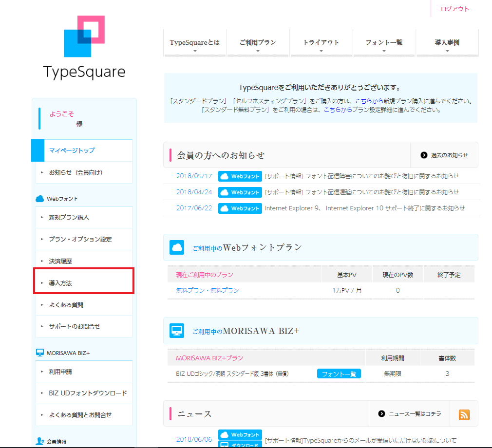This screenshot has width=492, height=448.
Task: Click the 会員の方へのお知らせ heading
Action: (x=221, y=155)
